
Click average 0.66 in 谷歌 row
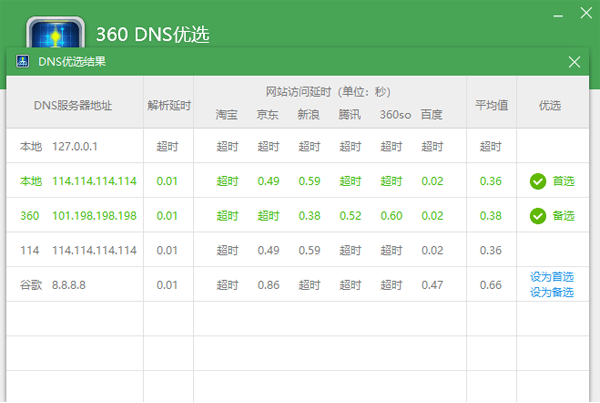point(491,285)
